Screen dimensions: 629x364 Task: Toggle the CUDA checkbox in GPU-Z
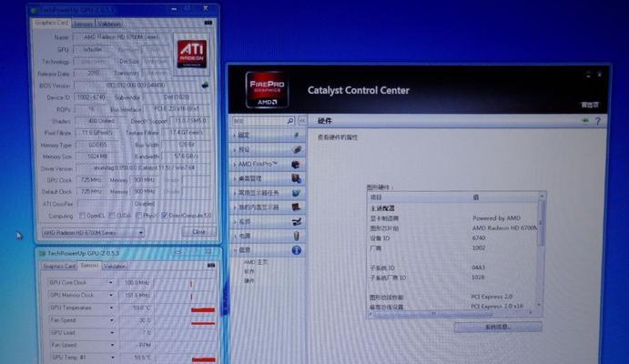point(112,216)
